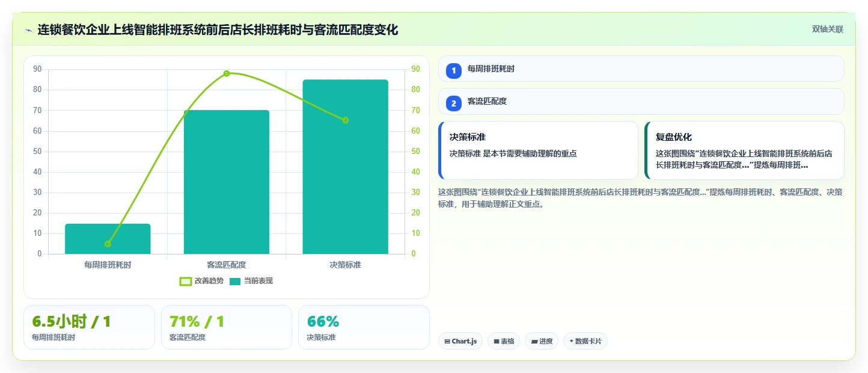Open the 决策标准 info card
Image resolution: width=868 pixels, height=373 pixels.
point(538,150)
